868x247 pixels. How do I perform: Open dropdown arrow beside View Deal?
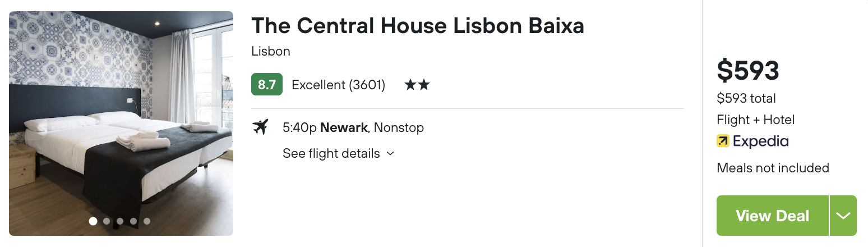coord(843,216)
